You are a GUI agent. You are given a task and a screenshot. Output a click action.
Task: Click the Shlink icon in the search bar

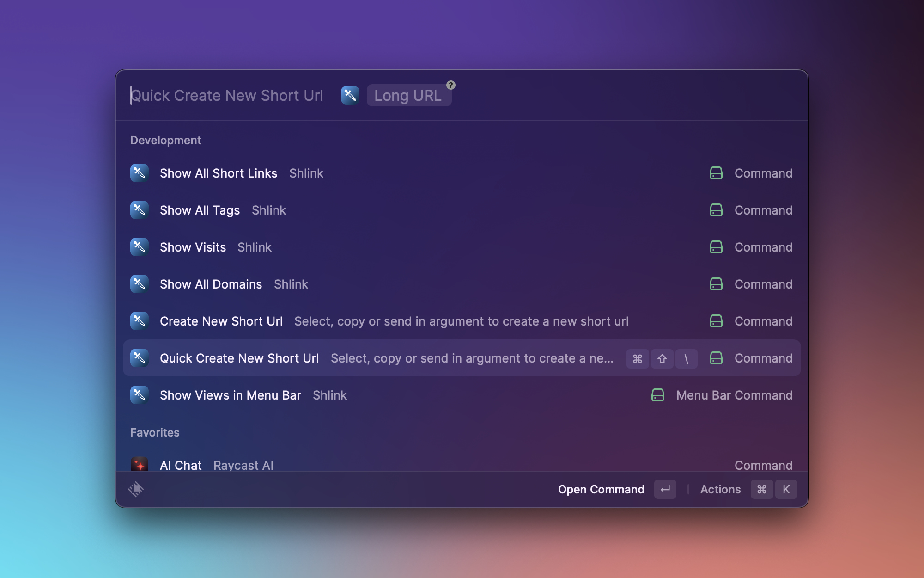click(350, 95)
